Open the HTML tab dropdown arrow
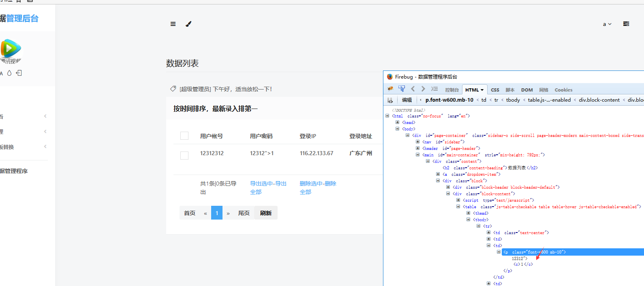 pos(482,90)
